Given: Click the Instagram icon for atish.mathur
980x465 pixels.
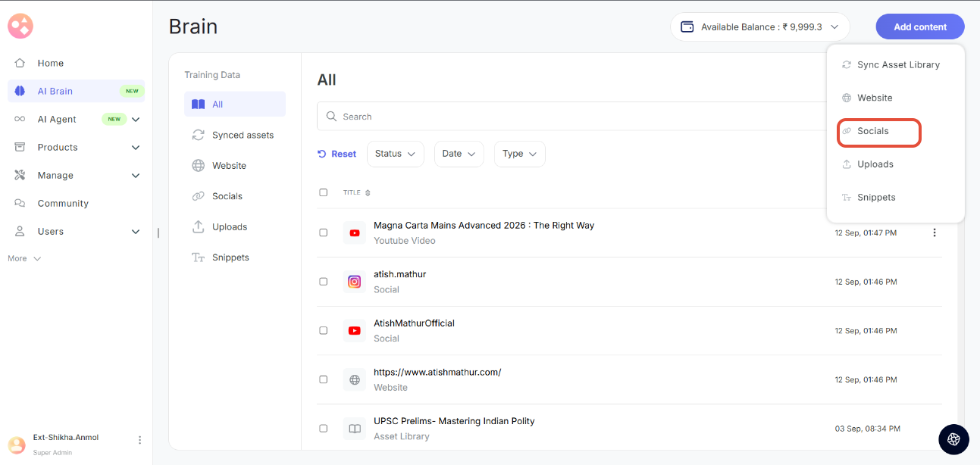Looking at the screenshot, I should pyautogui.click(x=354, y=282).
